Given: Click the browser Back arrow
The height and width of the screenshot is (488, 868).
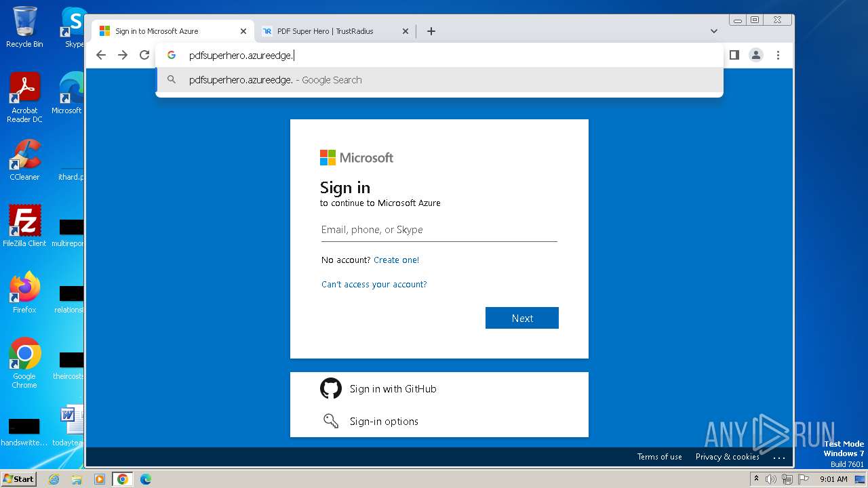Looking at the screenshot, I should pyautogui.click(x=101, y=55).
